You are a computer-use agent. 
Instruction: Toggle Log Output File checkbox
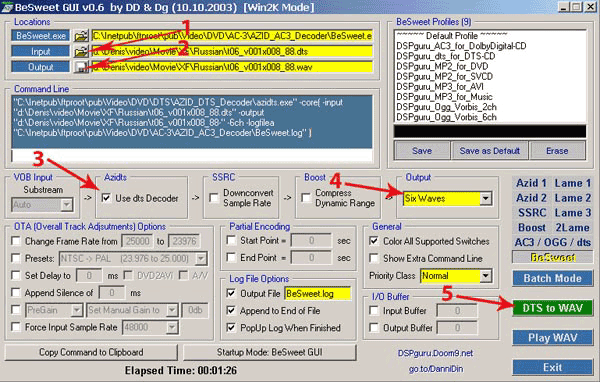[231, 293]
